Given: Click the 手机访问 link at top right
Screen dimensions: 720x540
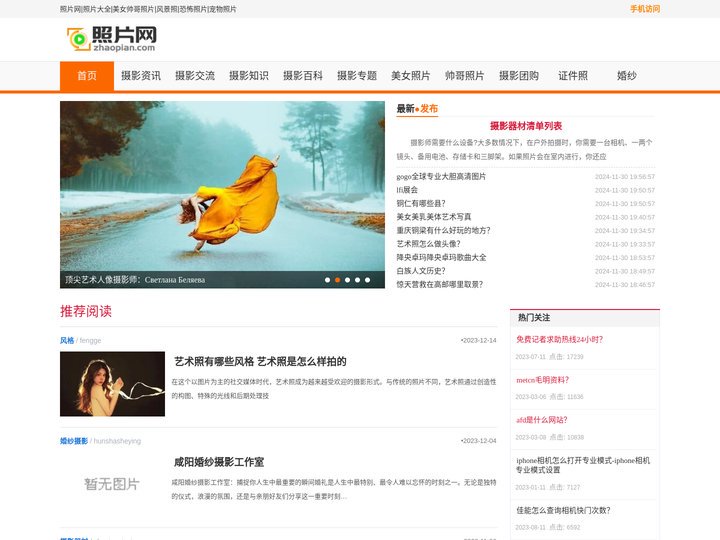Looking at the screenshot, I should pyautogui.click(x=645, y=9).
